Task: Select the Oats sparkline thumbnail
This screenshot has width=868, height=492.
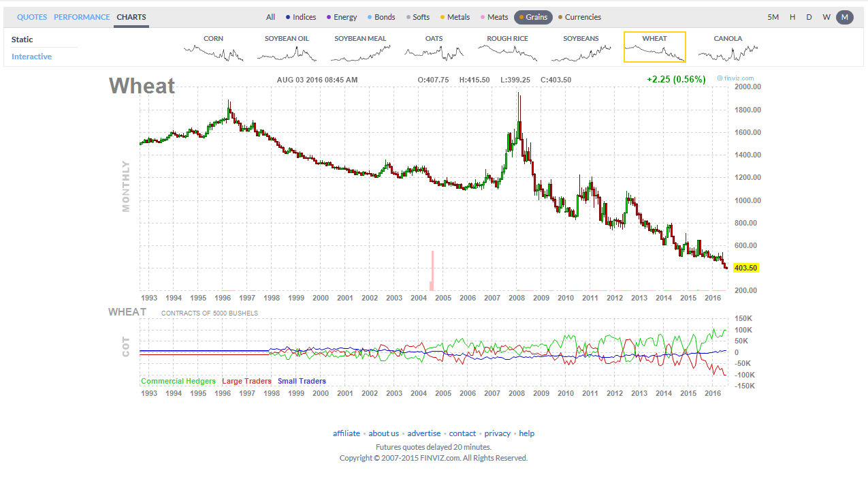Action: (434, 48)
